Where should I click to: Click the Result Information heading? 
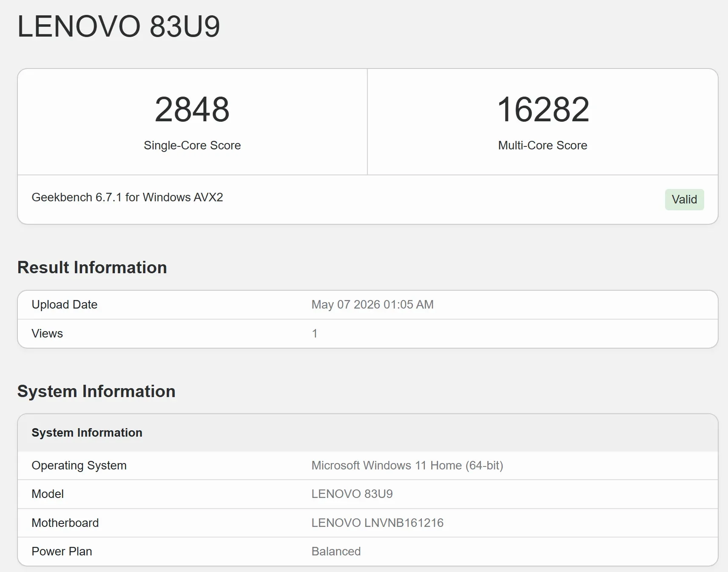tap(92, 268)
